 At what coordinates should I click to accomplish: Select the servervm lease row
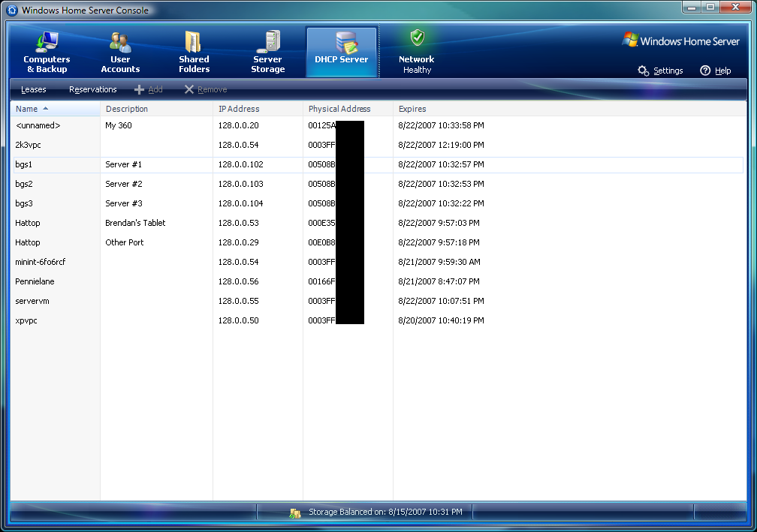pyautogui.click(x=378, y=301)
